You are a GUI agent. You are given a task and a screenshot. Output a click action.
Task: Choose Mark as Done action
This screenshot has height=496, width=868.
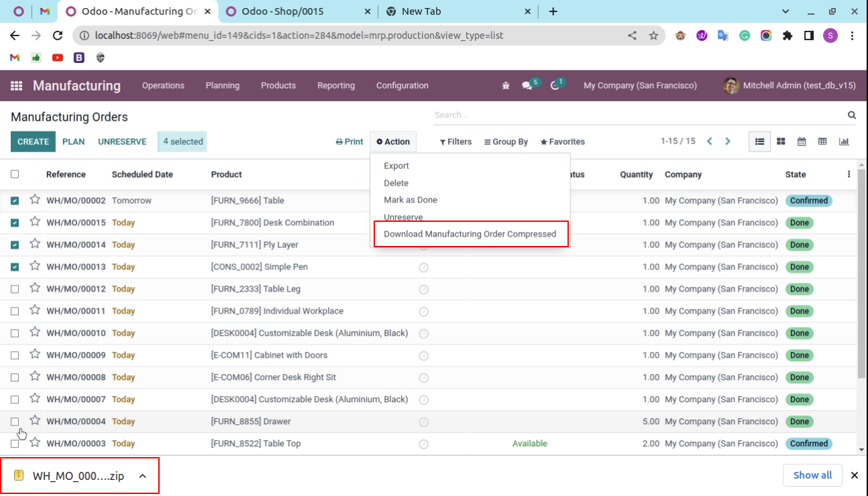click(x=411, y=200)
